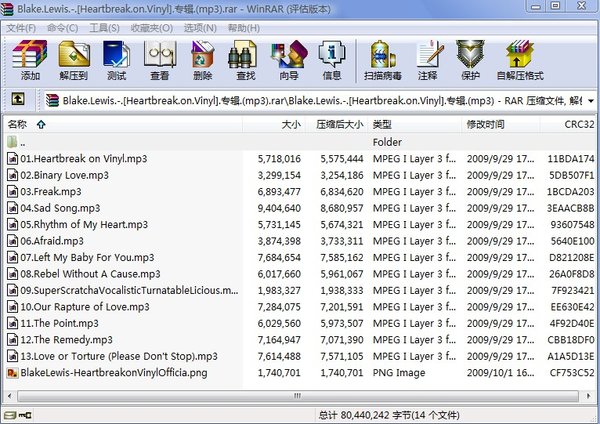Viewport: 600px width, 424px height.
Task: Click the 添加 (Add) toolbar icon
Action: point(30,54)
